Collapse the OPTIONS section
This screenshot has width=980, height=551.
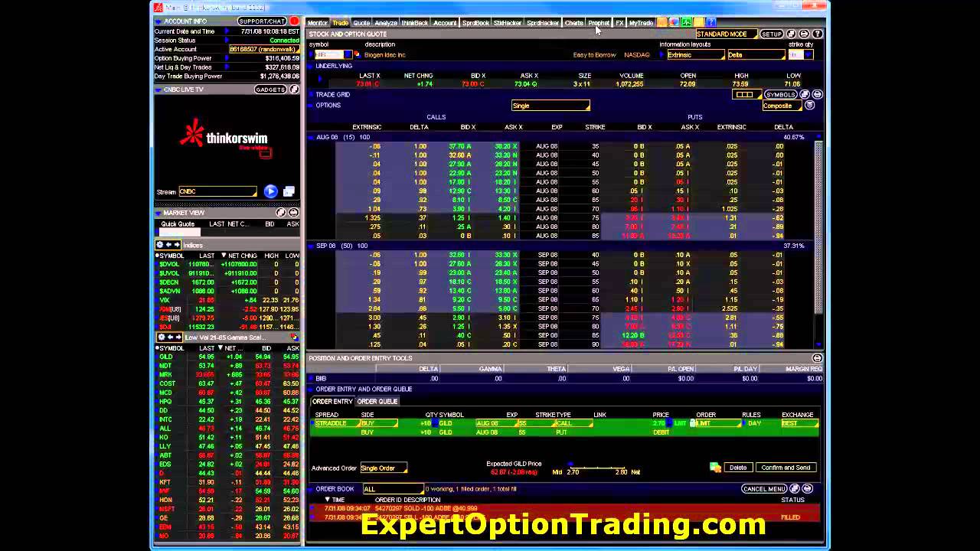pos(312,106)
